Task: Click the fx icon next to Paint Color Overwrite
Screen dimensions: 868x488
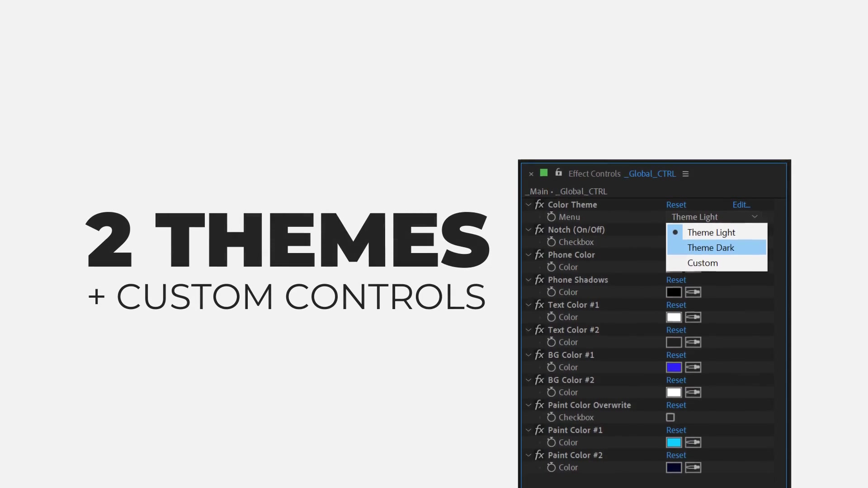Action: (539, 404)
